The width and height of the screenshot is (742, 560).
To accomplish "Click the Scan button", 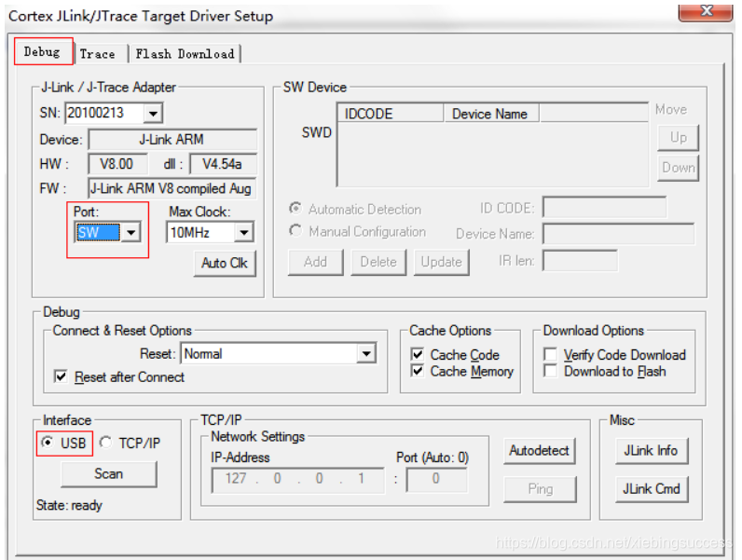I will [109, 474].
